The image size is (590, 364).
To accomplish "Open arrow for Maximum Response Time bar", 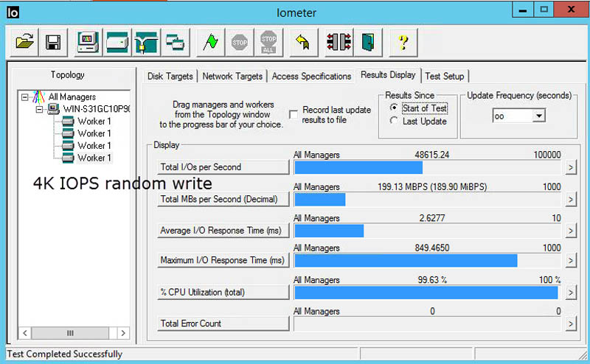I will point(571,260).
